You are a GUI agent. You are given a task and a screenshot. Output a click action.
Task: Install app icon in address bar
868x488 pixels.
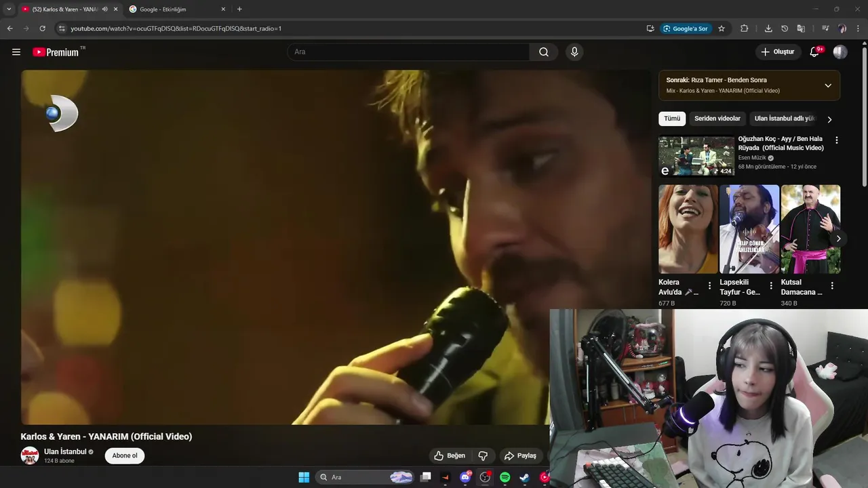pos(650,28)
